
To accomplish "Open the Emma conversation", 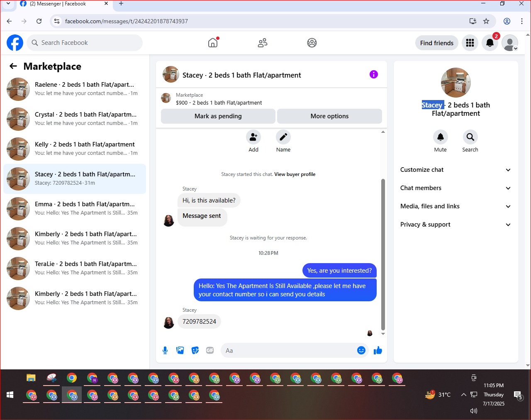I will [75, 209].
